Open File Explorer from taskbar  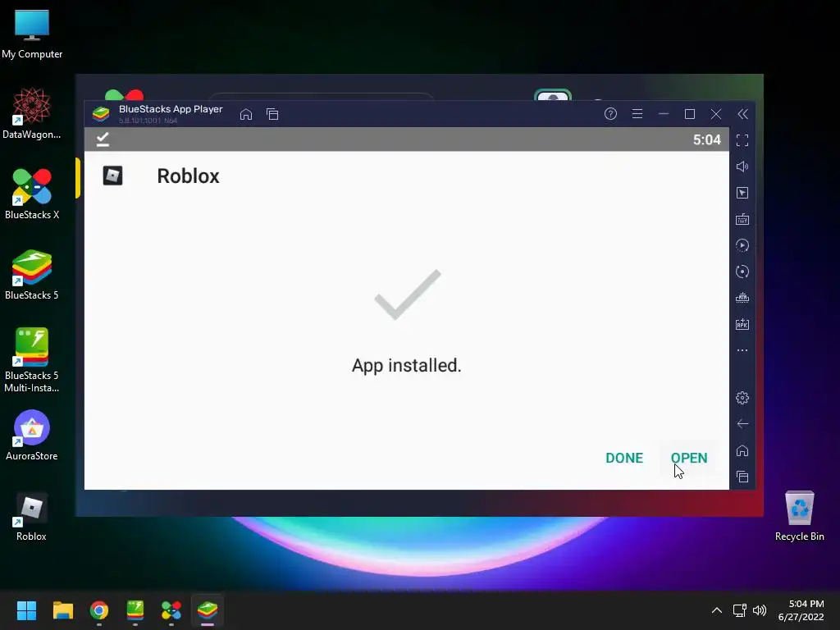pyautogui.click(x=62, y=610)
